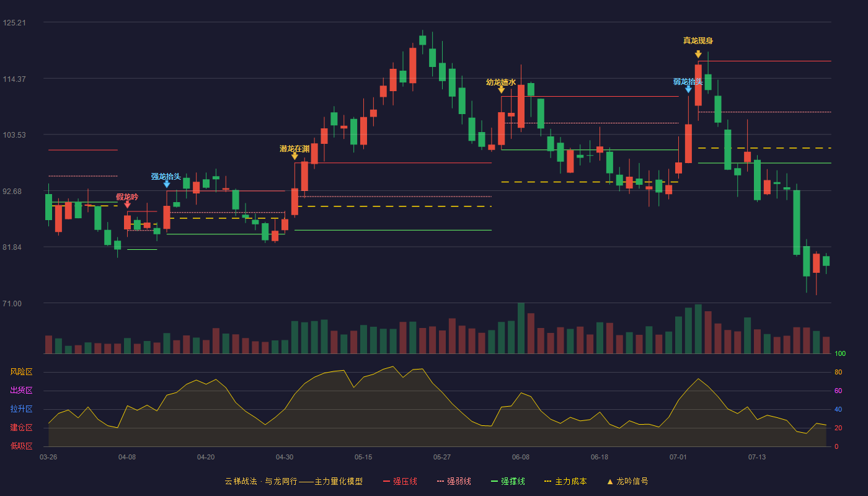Click the 06-18 date axis label
868x496 pixels.
600,457
